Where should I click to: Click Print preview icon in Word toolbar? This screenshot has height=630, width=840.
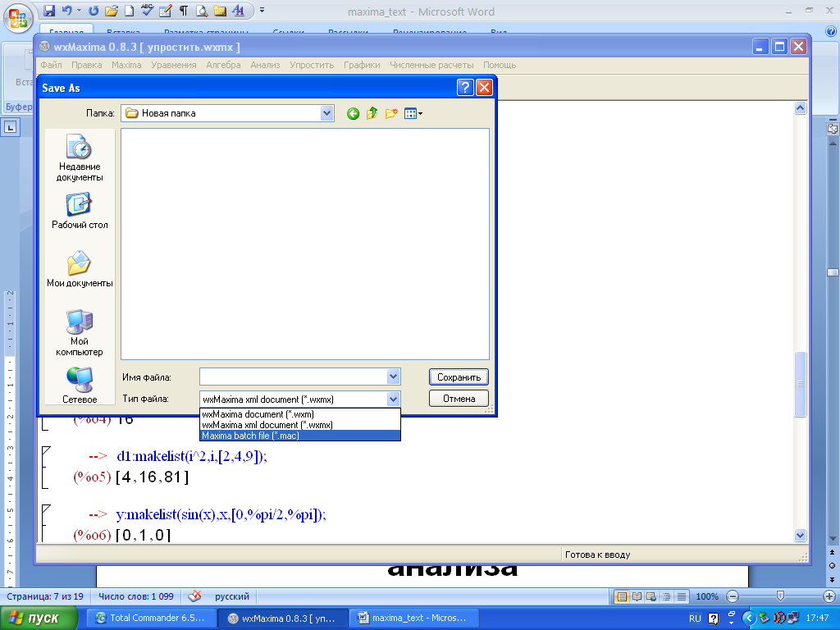[x=202, y=10]
